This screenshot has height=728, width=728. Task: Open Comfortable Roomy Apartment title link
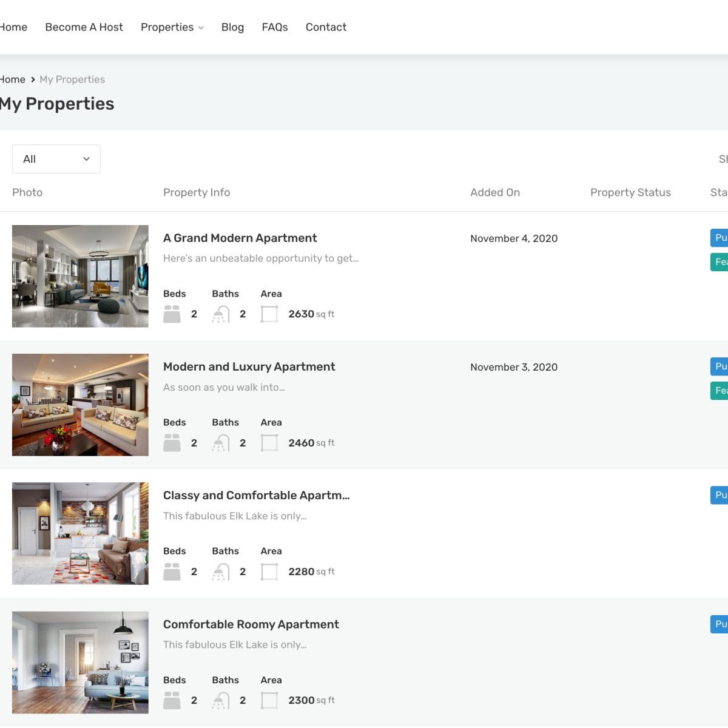(x=251, y=624)
